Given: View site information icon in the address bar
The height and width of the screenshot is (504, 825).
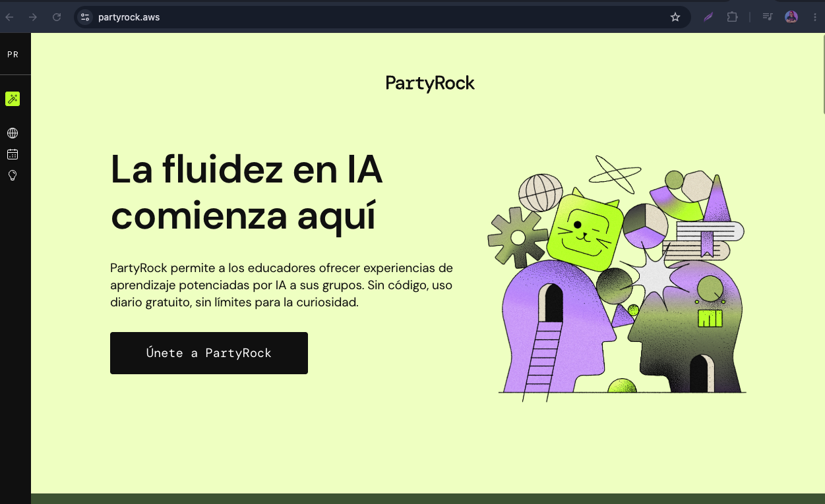Looking at the screenshot, I should click(x=85, y=17).
